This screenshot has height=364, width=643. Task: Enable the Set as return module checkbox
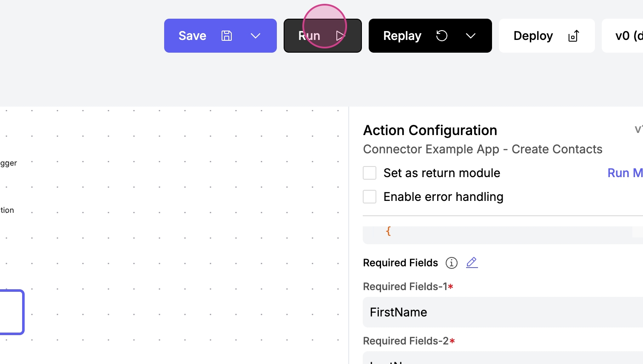(370, 173)
